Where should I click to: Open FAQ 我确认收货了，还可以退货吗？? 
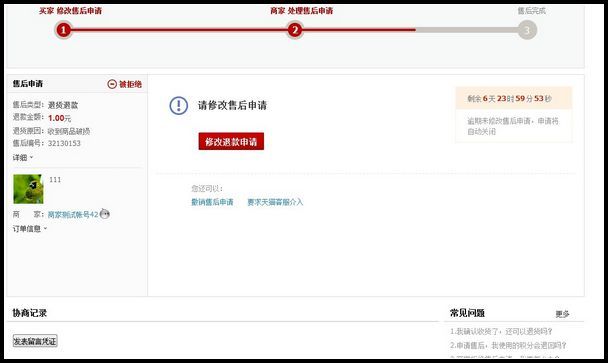pyautogui.click(x=501, y=332)
